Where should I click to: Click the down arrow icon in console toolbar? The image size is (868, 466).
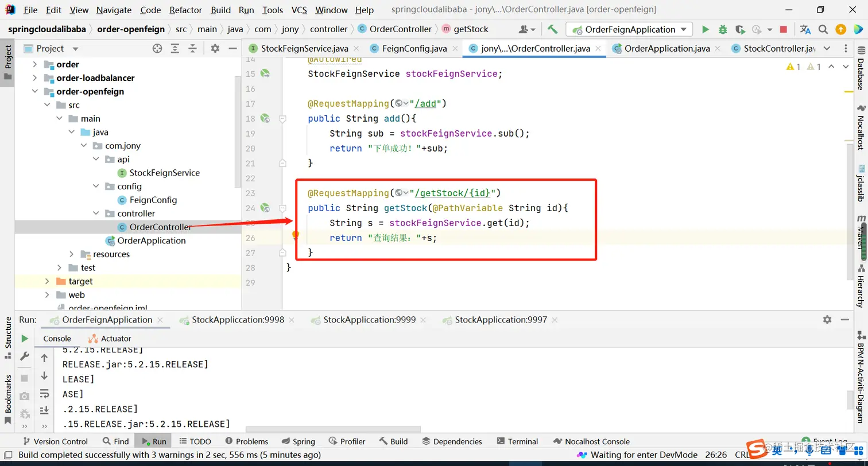pyautogui.click(x=44, y=376)
